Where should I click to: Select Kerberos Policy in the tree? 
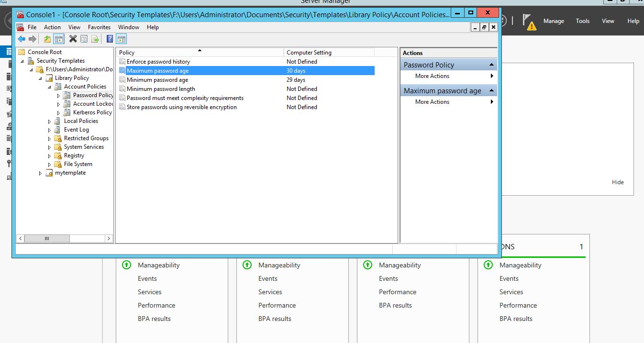92,112
